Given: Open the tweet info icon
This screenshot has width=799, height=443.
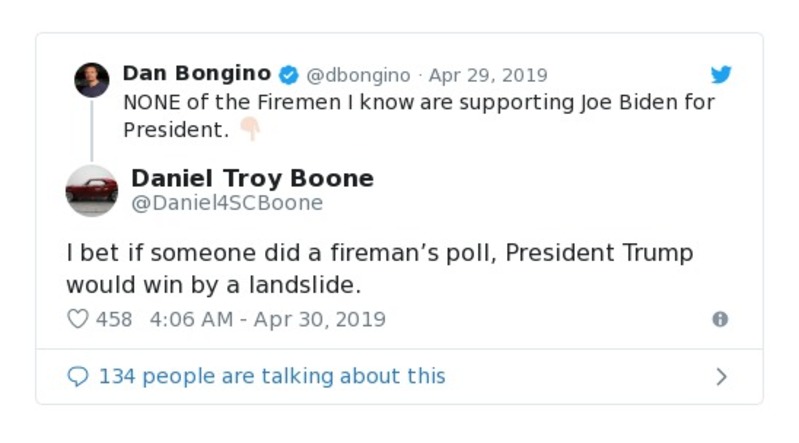Looking at the screenshot, I should click(719, 319).
